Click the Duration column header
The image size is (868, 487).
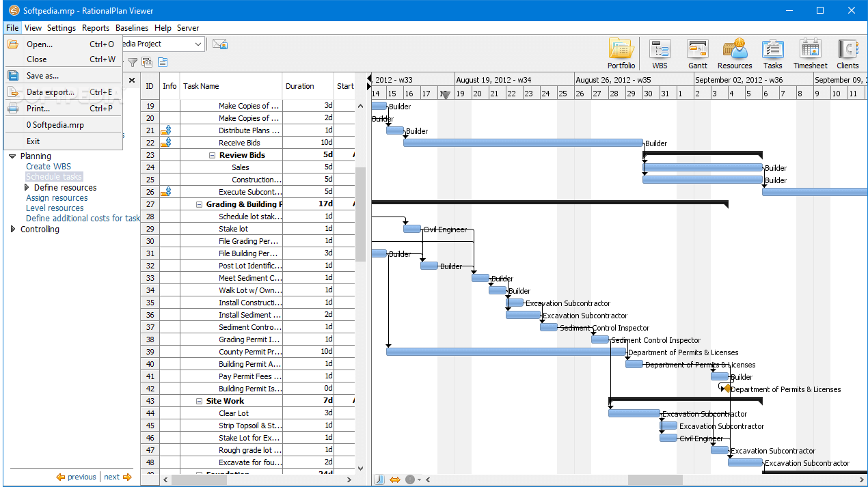click(308, 86)
